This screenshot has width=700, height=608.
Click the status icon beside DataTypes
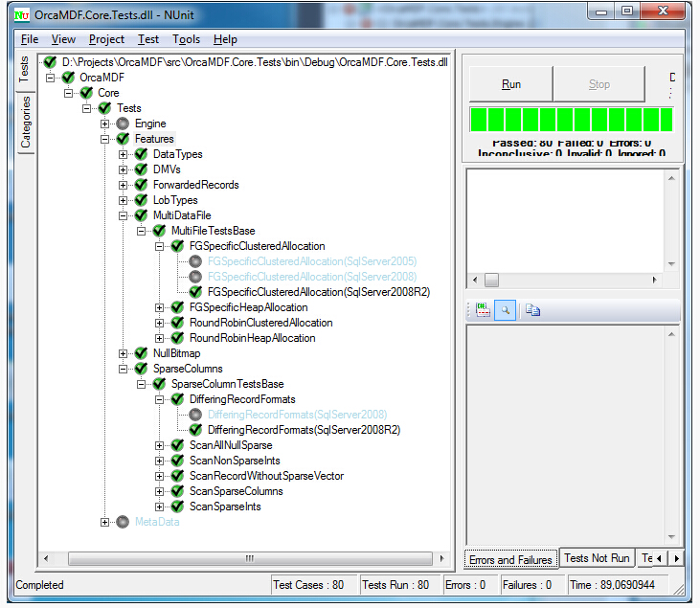pos(141,154)
